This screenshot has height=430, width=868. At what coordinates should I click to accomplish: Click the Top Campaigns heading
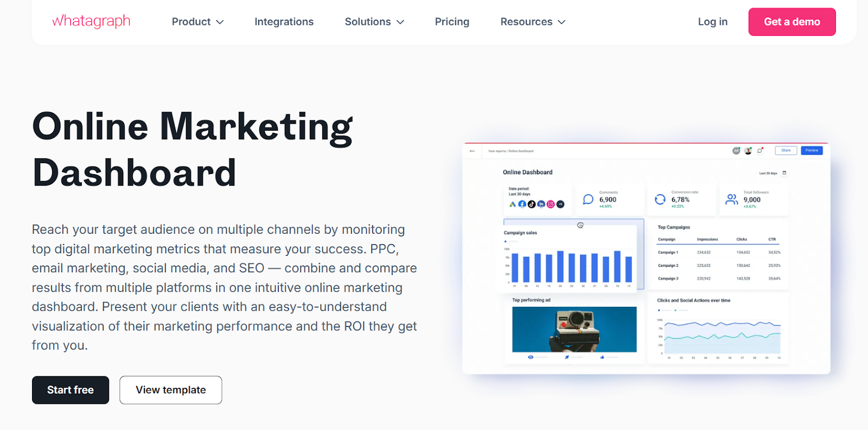[674, 227]
